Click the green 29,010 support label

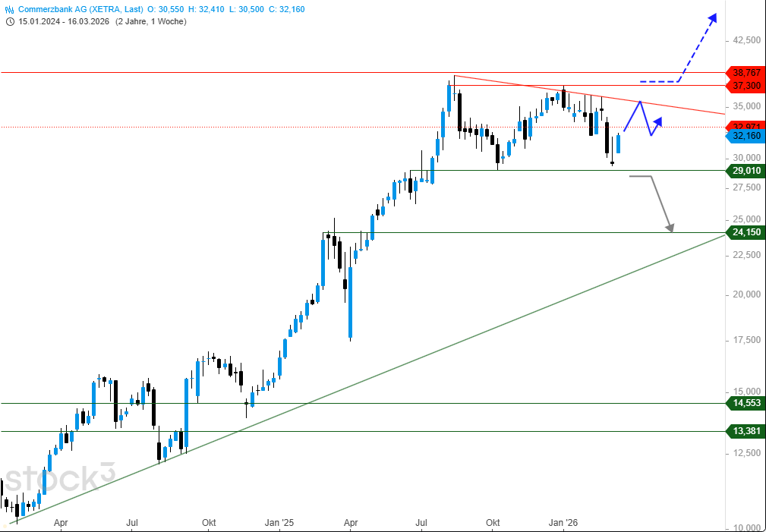[747, 171]
